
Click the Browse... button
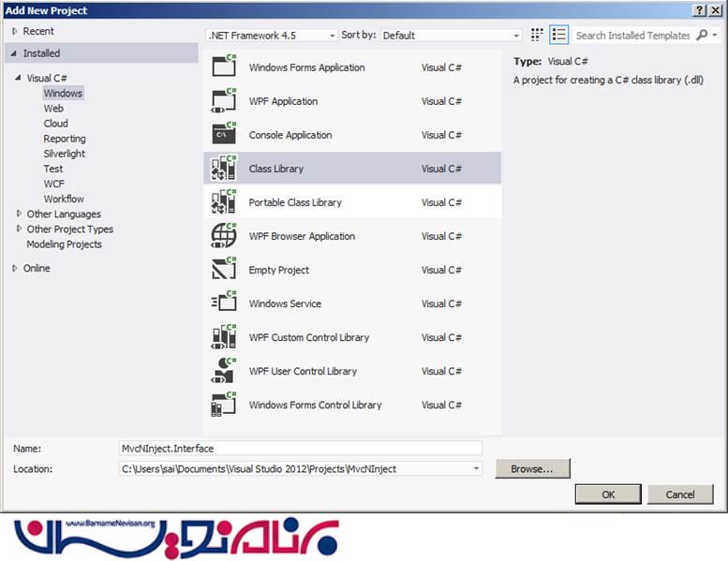532,468
